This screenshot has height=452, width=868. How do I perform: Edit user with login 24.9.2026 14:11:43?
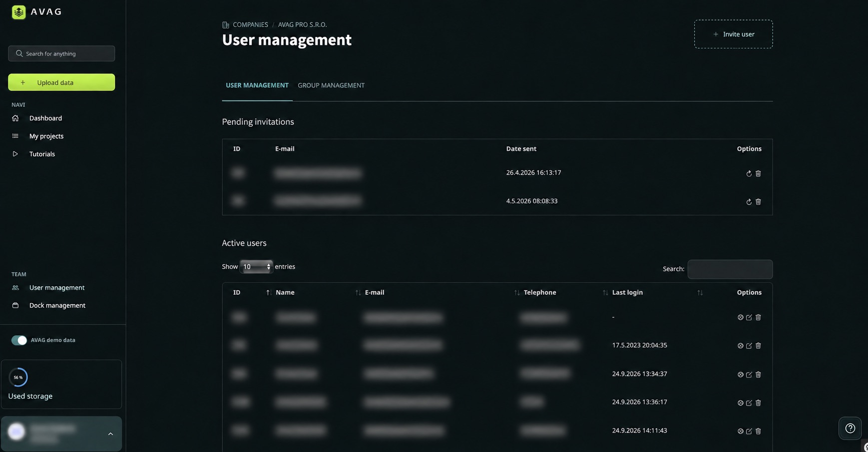coord(749,431)
